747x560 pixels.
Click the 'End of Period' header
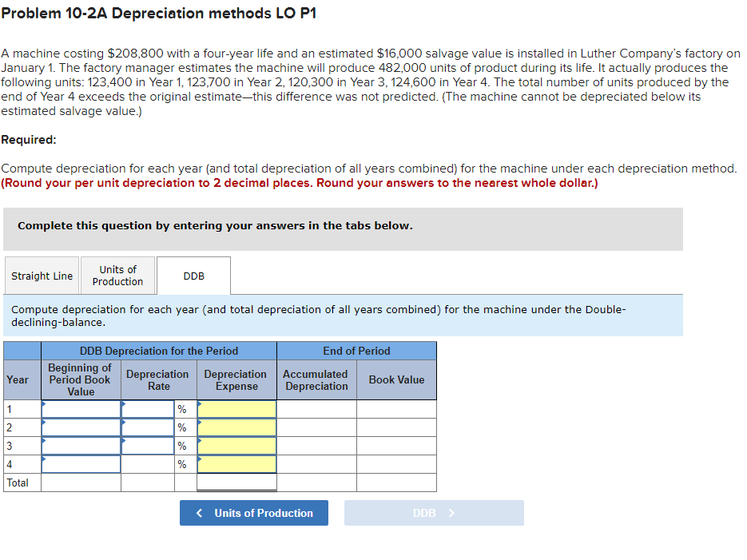357,351
